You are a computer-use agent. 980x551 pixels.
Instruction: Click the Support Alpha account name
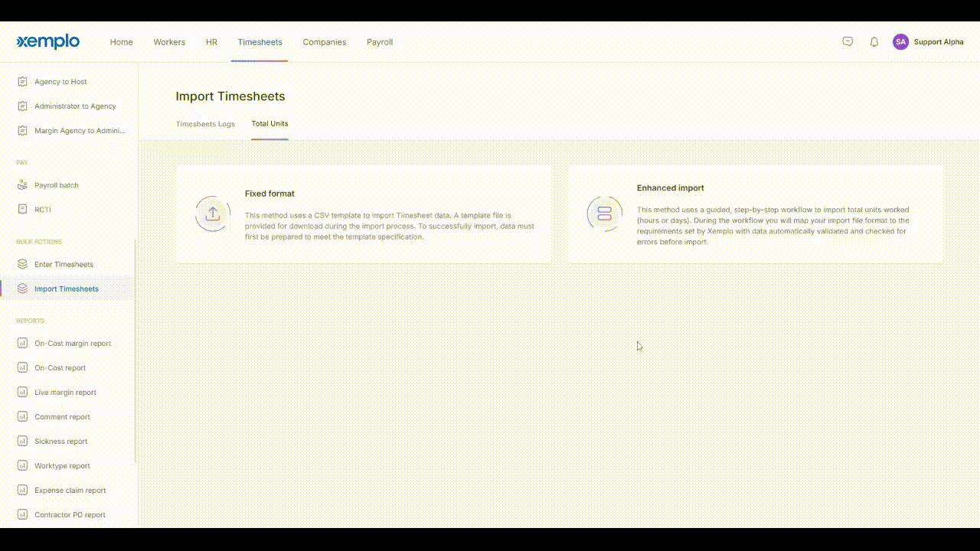(939, 42)
